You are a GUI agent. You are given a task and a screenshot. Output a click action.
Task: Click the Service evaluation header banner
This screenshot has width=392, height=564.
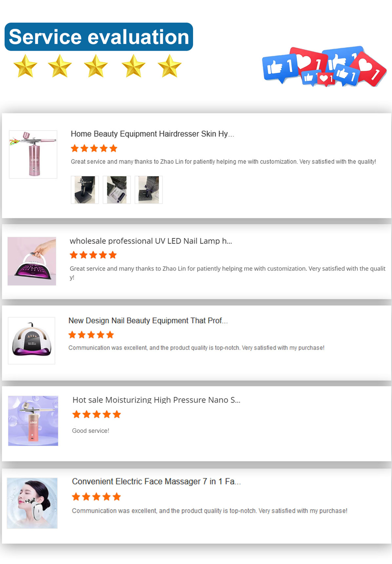click(x=99, y=37)
